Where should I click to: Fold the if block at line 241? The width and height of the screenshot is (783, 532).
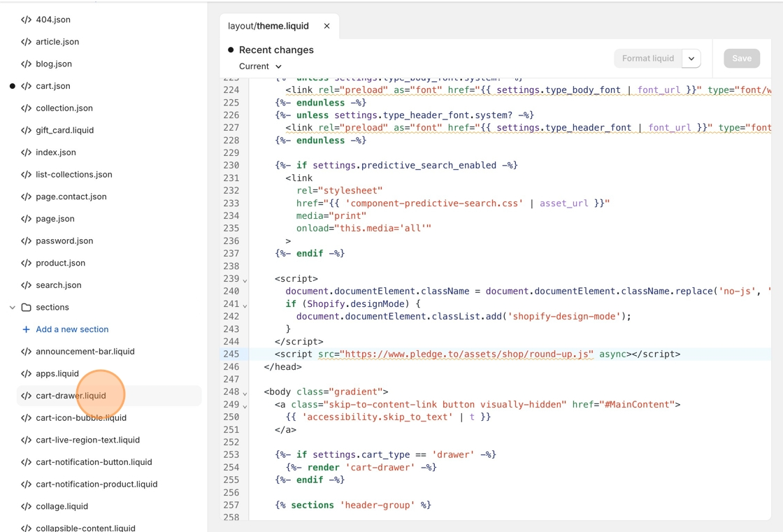click(245, 305)
